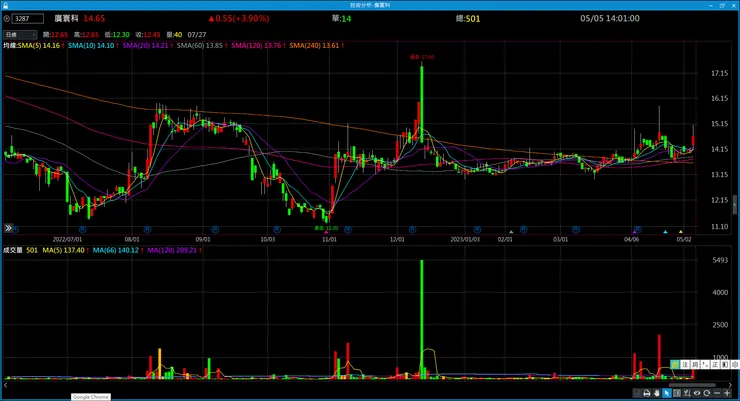Click the split-panel layout icon
Screen dimensions: 740x401
[x=677, y=393]
